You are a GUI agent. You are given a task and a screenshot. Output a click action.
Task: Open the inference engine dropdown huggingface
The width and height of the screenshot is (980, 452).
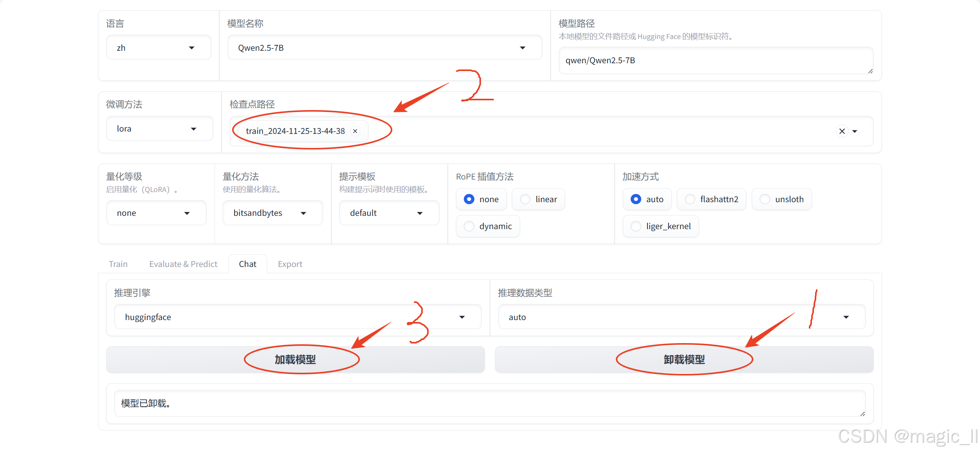[x=298, y=317]
